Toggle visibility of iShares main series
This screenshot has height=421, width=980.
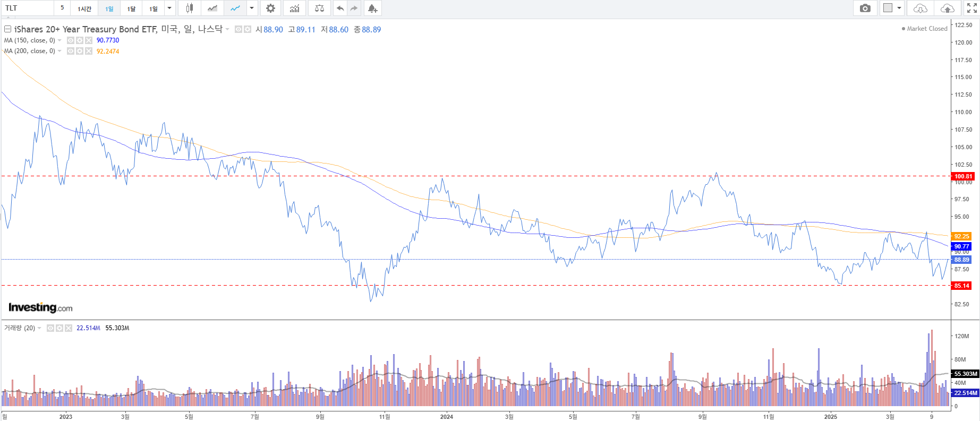click(x=238, y=29)
